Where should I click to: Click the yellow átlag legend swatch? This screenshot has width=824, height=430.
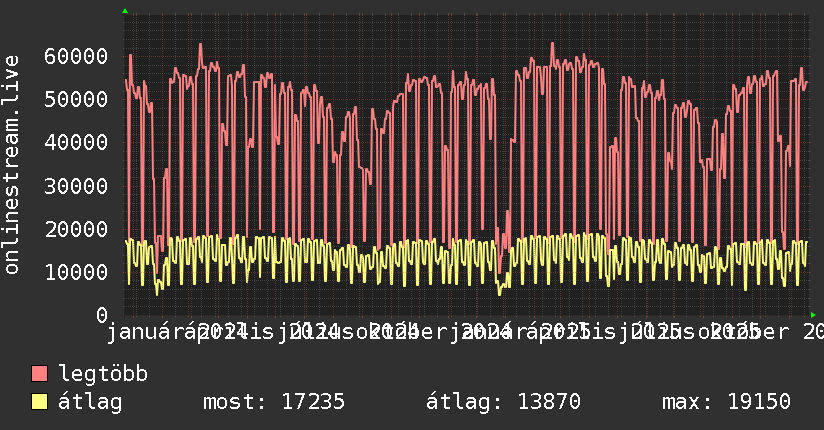coord(39,402)
